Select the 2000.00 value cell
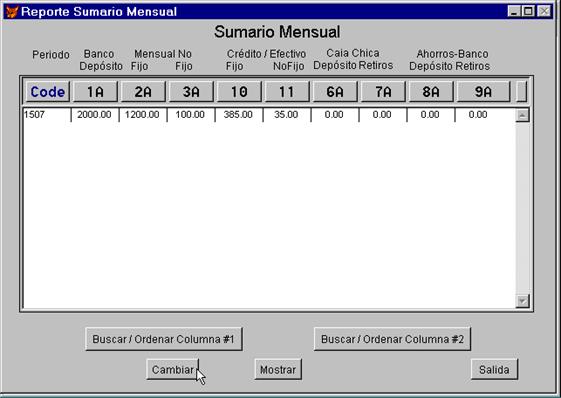Viewport: 561px width, 398px height. tap(95, 115)
